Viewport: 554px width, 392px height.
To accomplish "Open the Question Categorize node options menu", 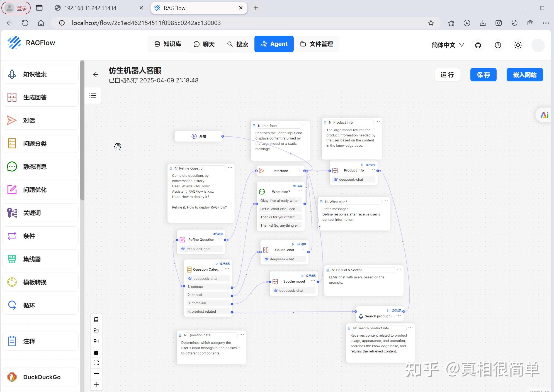I will coord(227,269).
